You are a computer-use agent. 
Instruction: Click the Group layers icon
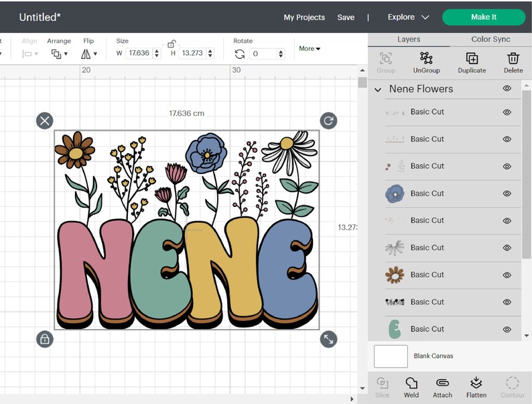point(386,58)
